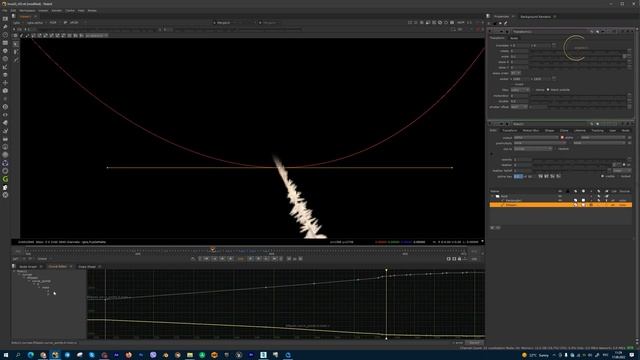640x360 pixels.
Task: Open the Background Renders tab
Action: (x=535, y=17)
